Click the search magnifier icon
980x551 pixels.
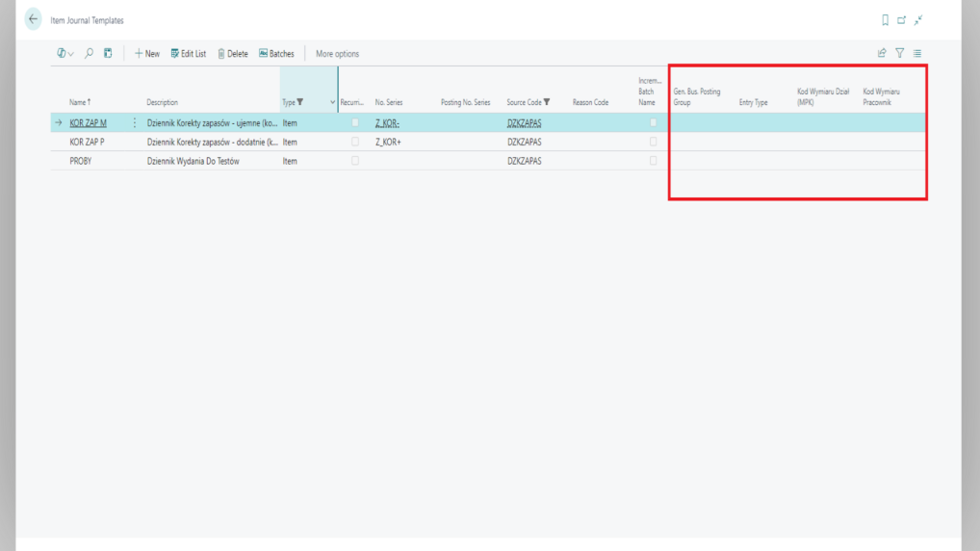(90, 54)
